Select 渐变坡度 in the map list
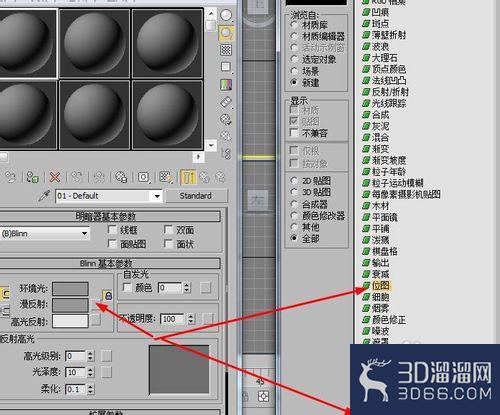Viewport: 500px width, 415px height. coord(389,160)
